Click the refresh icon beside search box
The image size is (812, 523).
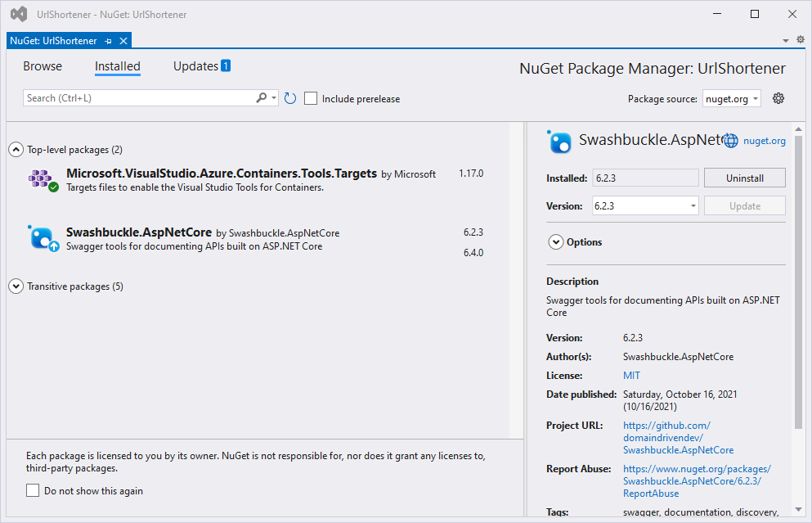click(290, 98)
